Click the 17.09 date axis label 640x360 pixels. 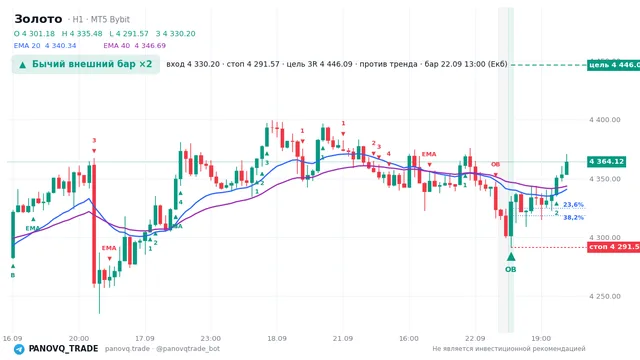pos(144,338)
